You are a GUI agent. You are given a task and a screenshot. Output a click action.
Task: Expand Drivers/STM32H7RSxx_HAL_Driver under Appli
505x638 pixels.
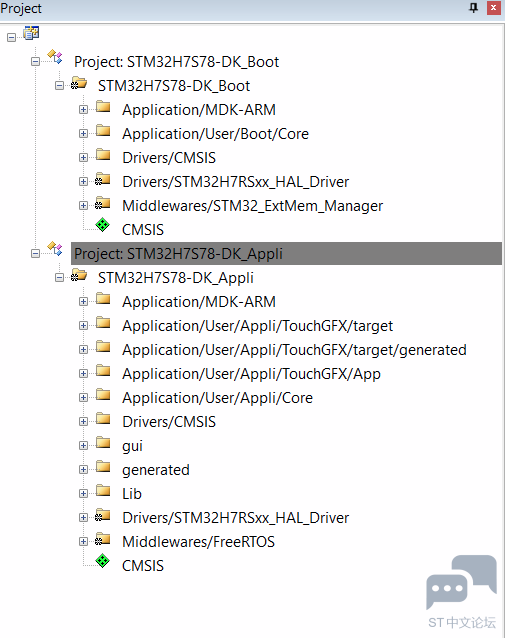(83, 518)
